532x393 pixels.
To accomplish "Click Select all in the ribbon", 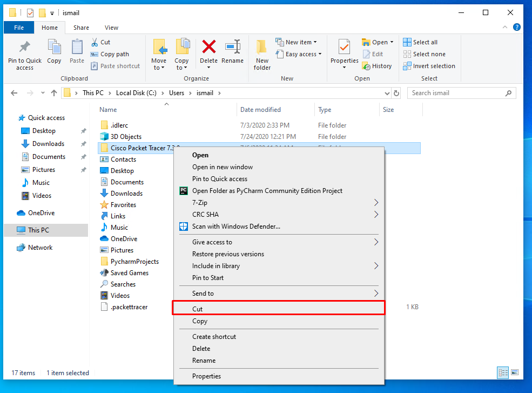I will tap(420, 42).
